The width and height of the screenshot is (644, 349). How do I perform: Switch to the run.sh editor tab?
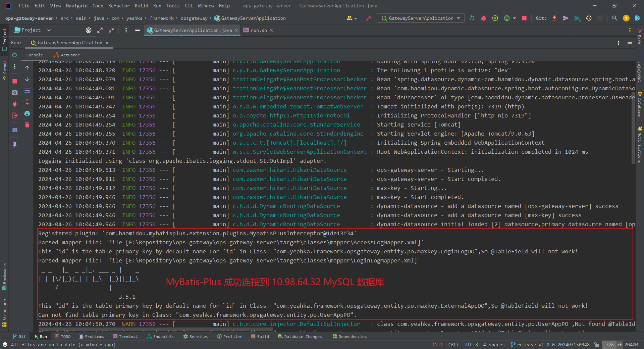pos(258,30)
